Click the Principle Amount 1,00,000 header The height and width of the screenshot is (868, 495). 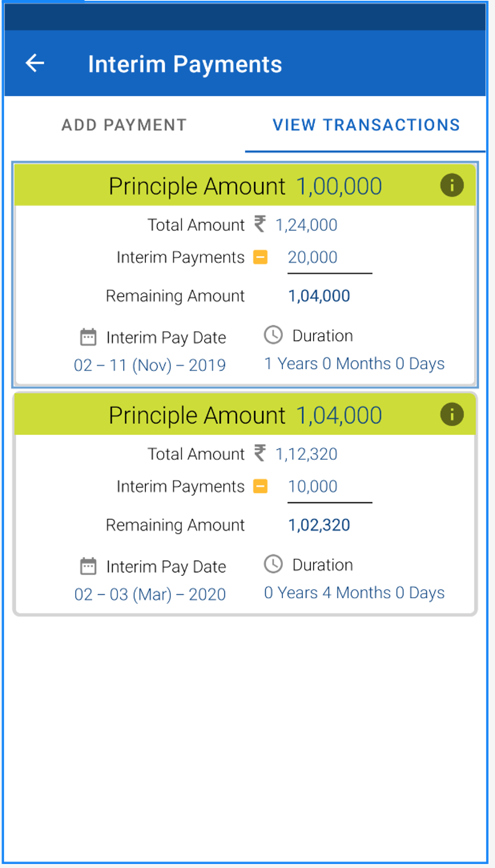pyautogui.click(x=245, y=186)
